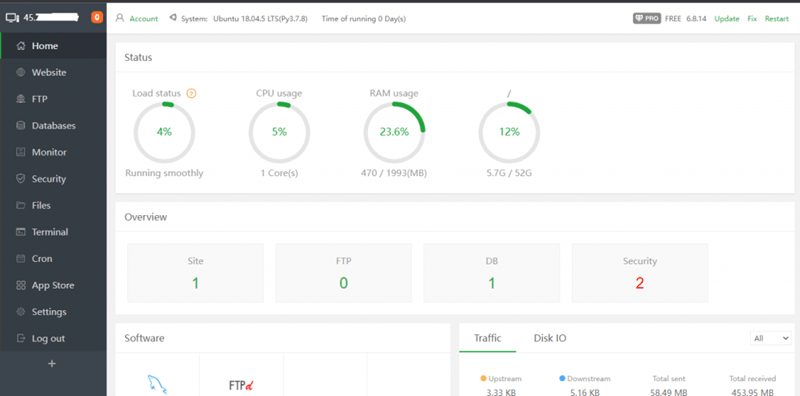
Task: Click the Account link
Action: pyautogui.click(x=144, y=18)
